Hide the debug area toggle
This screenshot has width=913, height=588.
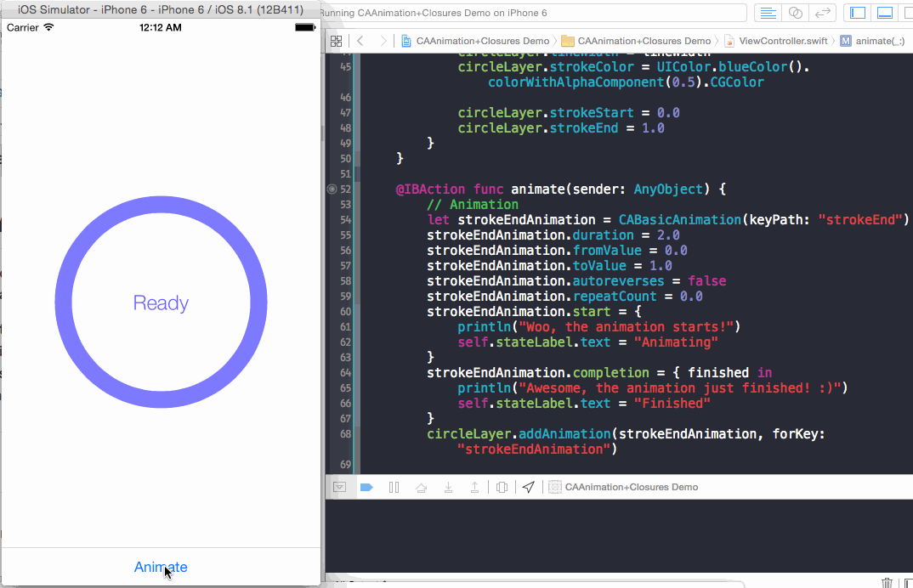tap(339, 487)
